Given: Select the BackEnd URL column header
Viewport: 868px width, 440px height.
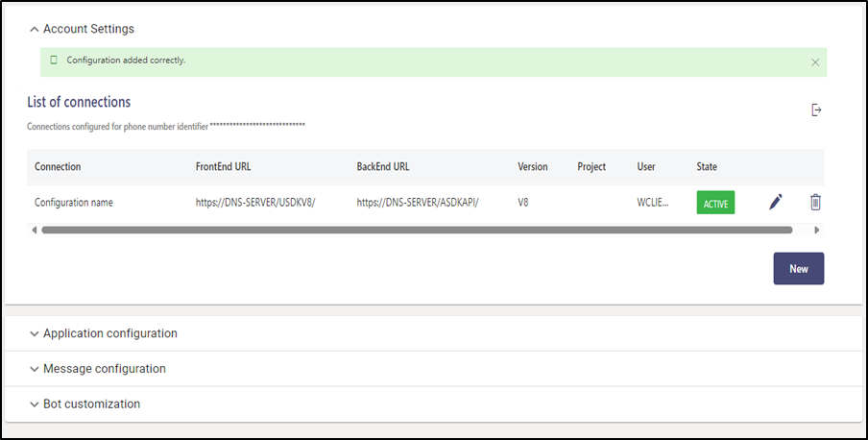Looking at the screenshot, I should click(x=383, y=167).
